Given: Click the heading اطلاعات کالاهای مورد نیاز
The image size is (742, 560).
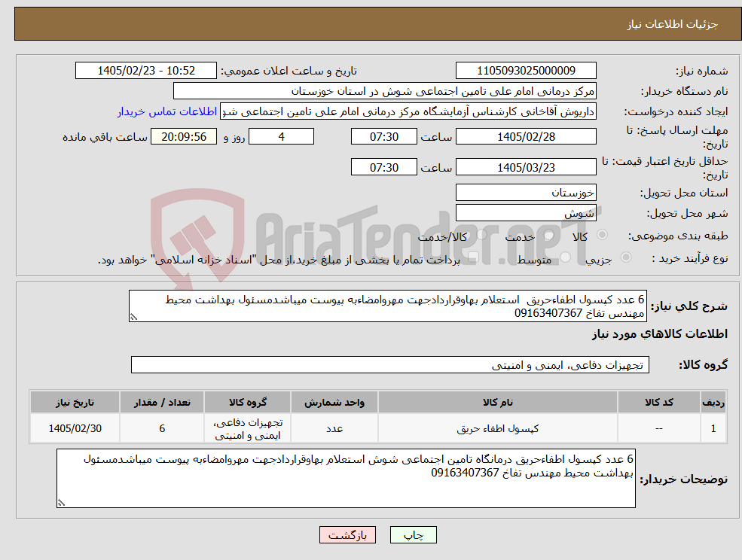Looking at the screenshot, I should click(660, 334).
